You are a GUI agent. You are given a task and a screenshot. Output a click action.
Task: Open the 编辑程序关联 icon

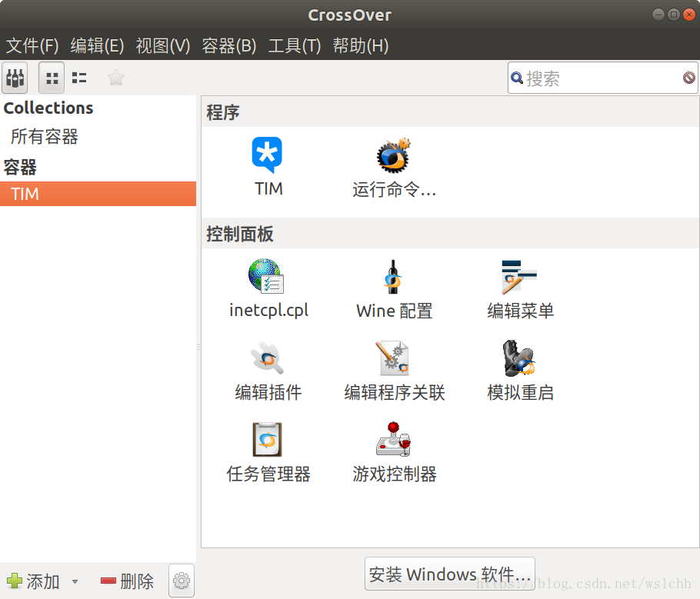pos(392,358)
